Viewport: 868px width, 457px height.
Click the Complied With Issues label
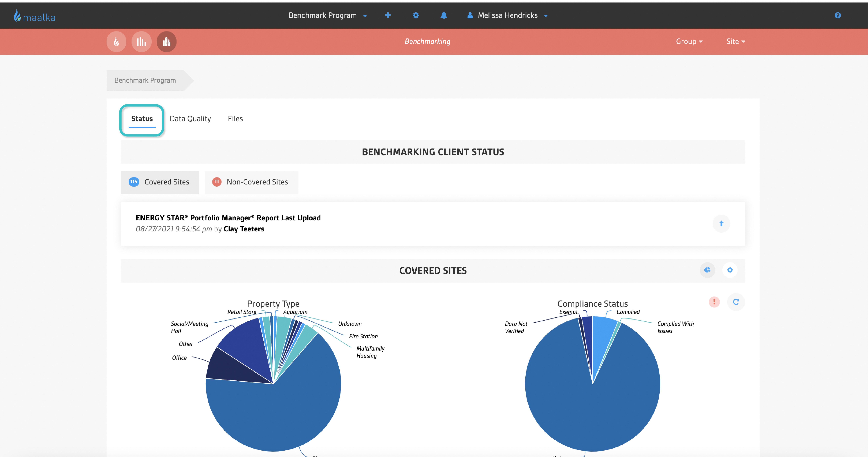(676, 327)
